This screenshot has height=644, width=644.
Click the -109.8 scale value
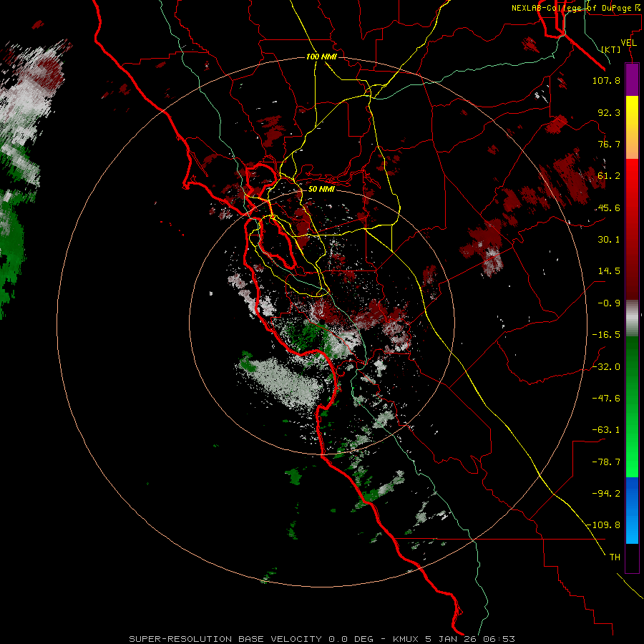point(603,525)
